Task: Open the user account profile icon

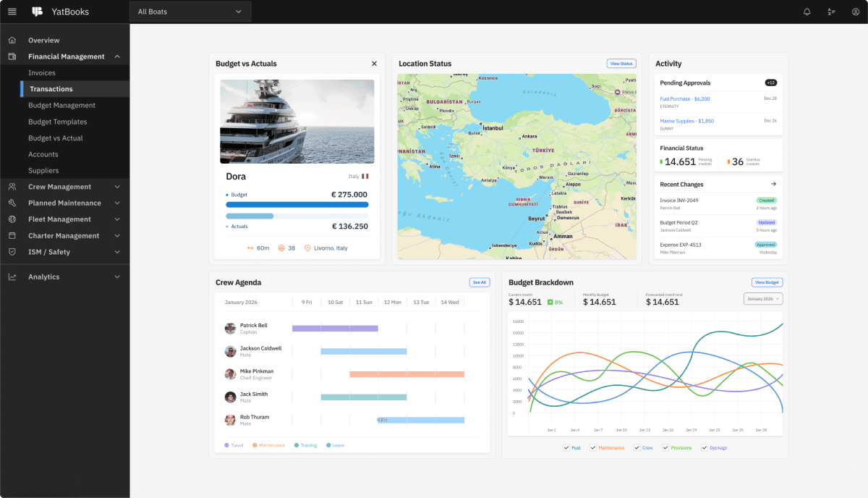Action: [x=855, y=12]
